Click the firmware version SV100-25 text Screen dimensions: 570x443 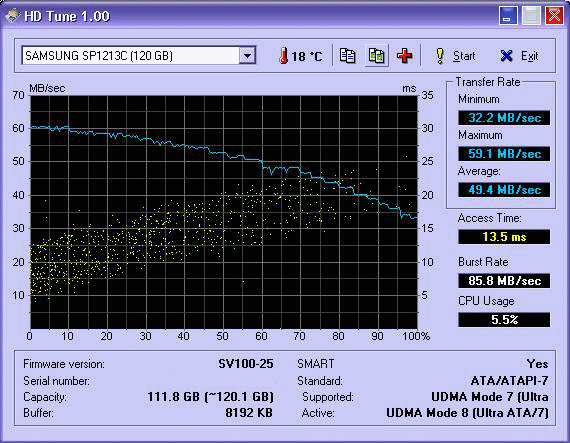(246, 364)
